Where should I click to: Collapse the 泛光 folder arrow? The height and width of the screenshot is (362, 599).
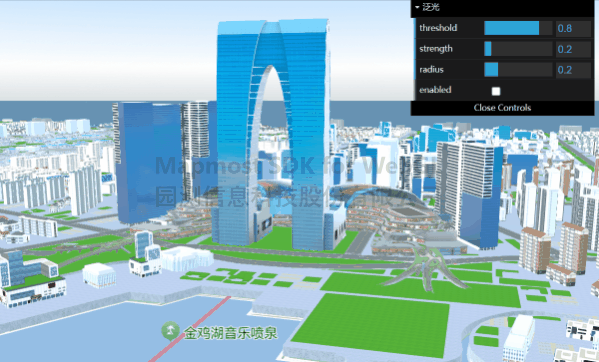pyautogui.click(x=417, y=7)
